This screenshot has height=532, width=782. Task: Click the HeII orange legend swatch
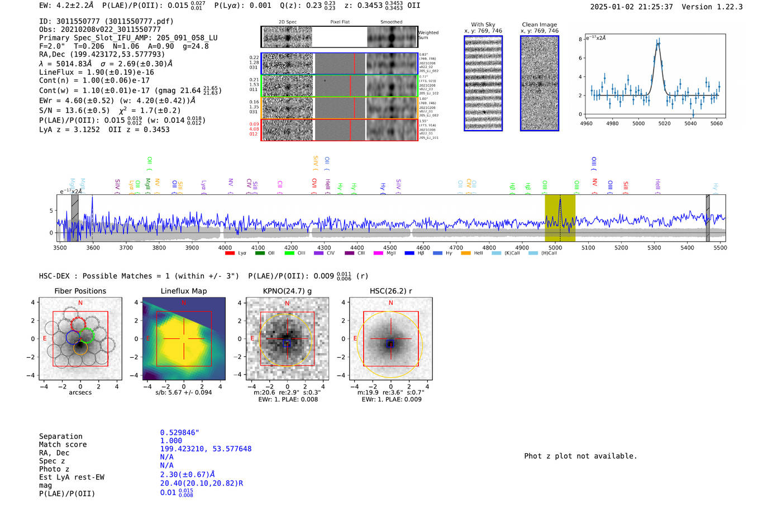[466, 253]
